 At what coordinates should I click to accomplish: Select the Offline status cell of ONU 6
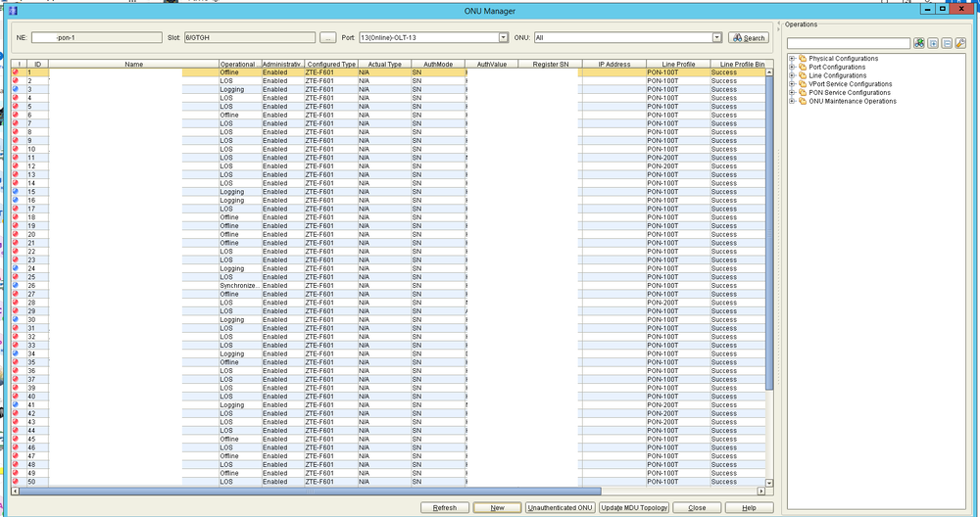pyautogui.click(x=240, y=115)
